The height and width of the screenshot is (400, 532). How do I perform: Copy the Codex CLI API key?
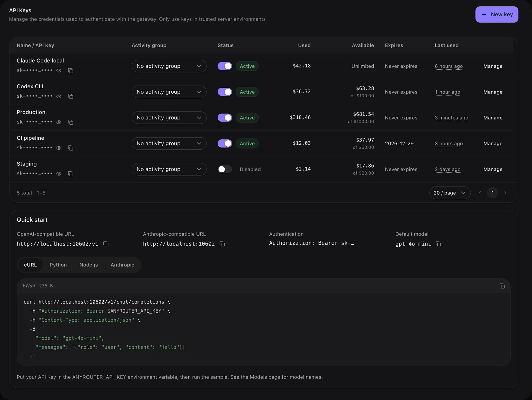[70, 96]
